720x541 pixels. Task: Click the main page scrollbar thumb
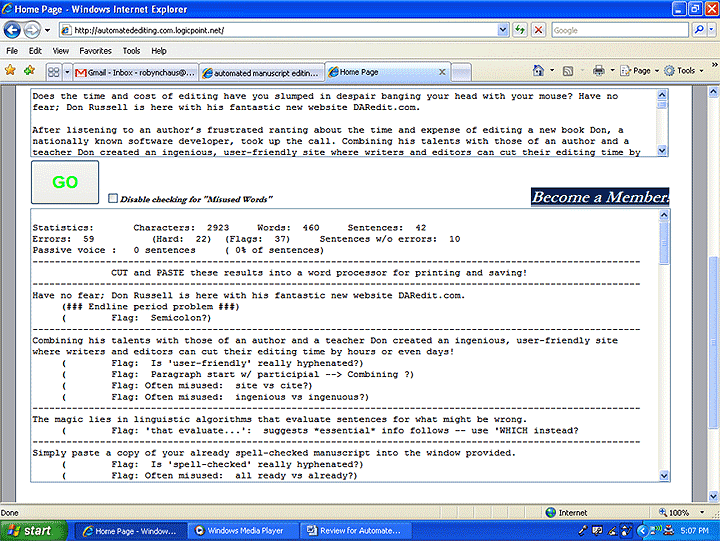(713, 342)
